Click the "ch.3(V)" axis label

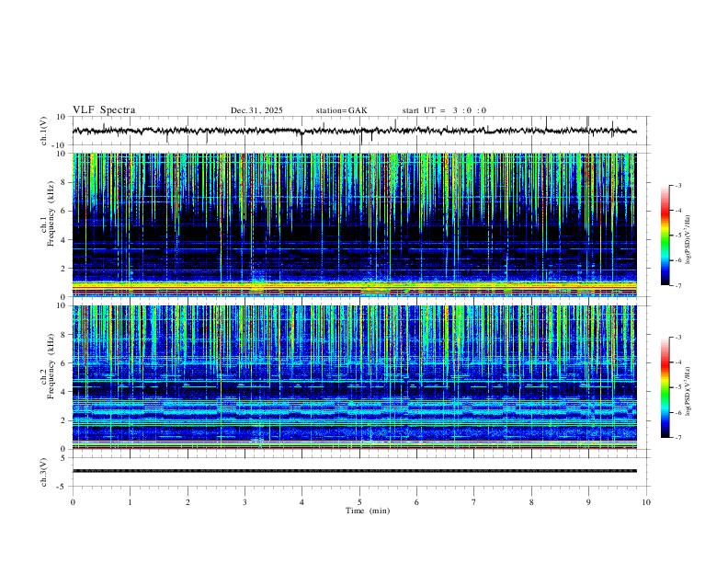(x=44, y=472)
